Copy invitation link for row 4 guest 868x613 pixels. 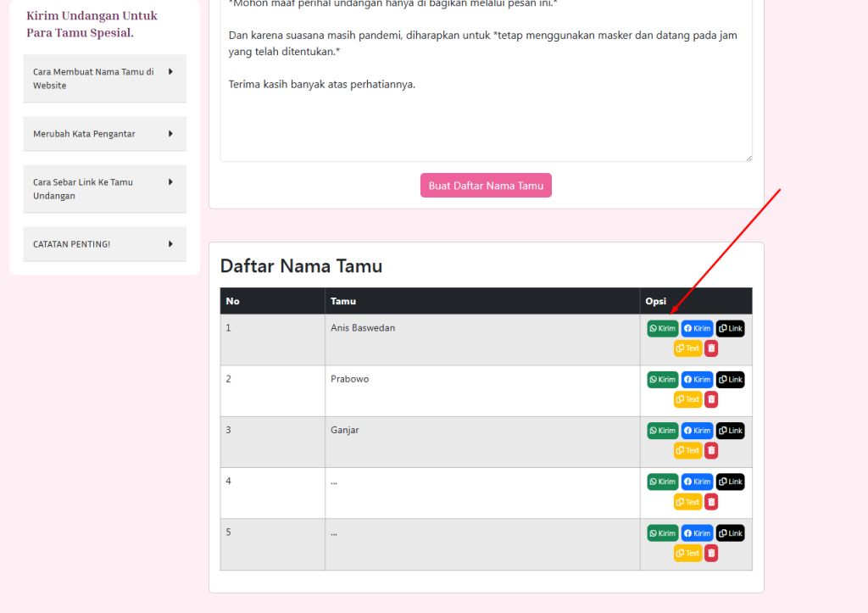pyautogui.click(x=730, y=482)
